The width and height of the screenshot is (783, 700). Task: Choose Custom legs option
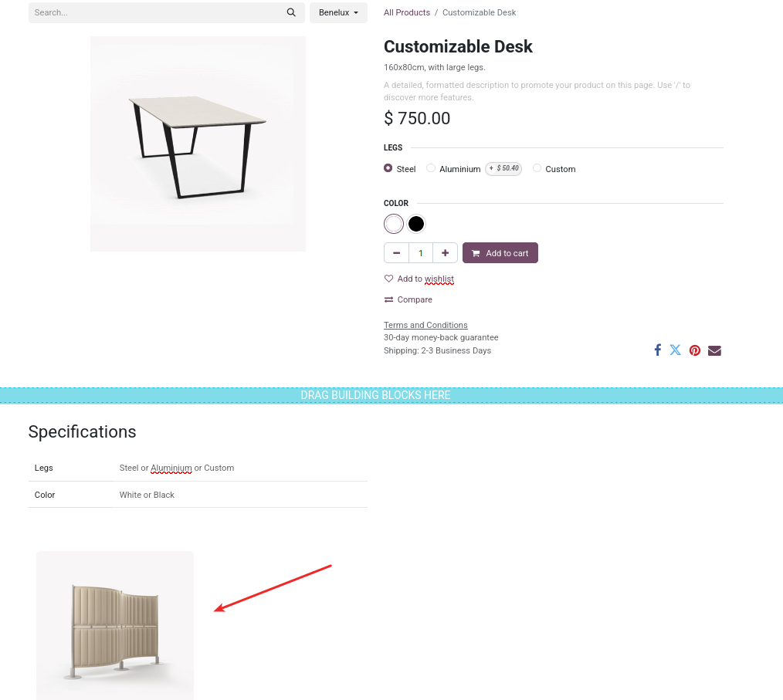[x=537, y=168]
